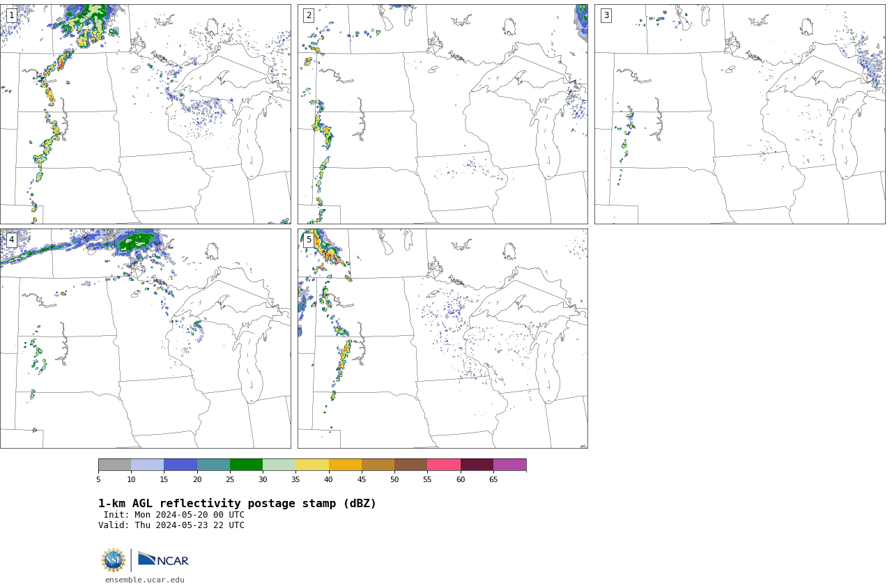Open ensemble member 3 reflectivity map
Image resolution: width=892 pixels, height=588 pixels.
pos(739,114)
